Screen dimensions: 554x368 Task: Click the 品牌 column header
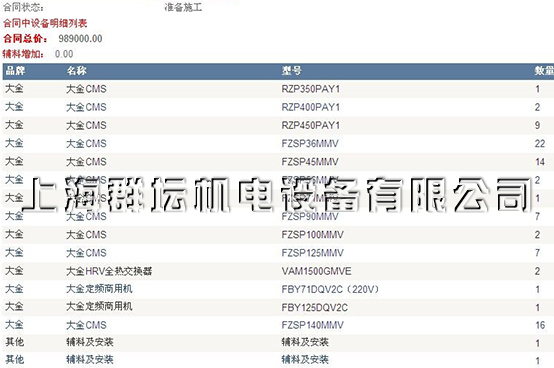(15, 71)
